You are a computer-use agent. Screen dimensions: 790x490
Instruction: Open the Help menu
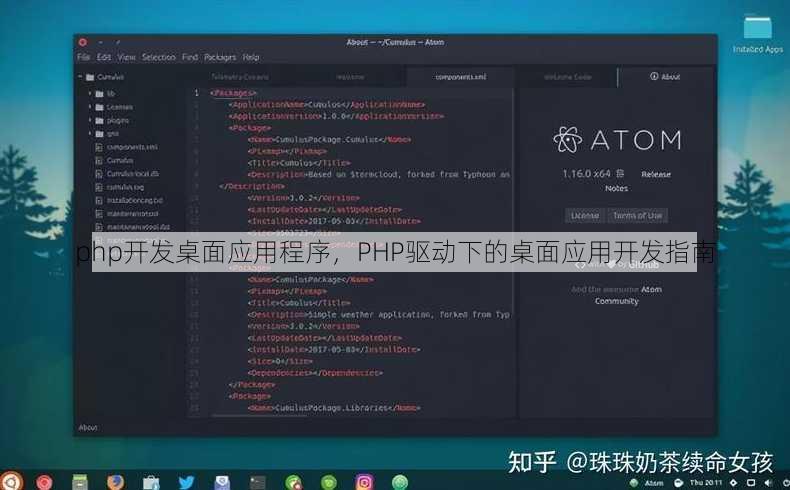click(x=251, y=57)
